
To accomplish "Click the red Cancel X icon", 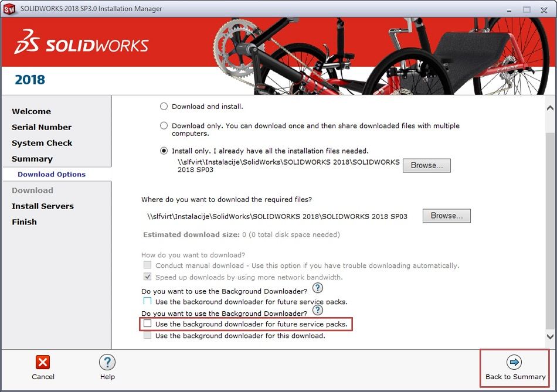I will coord(43,362).
